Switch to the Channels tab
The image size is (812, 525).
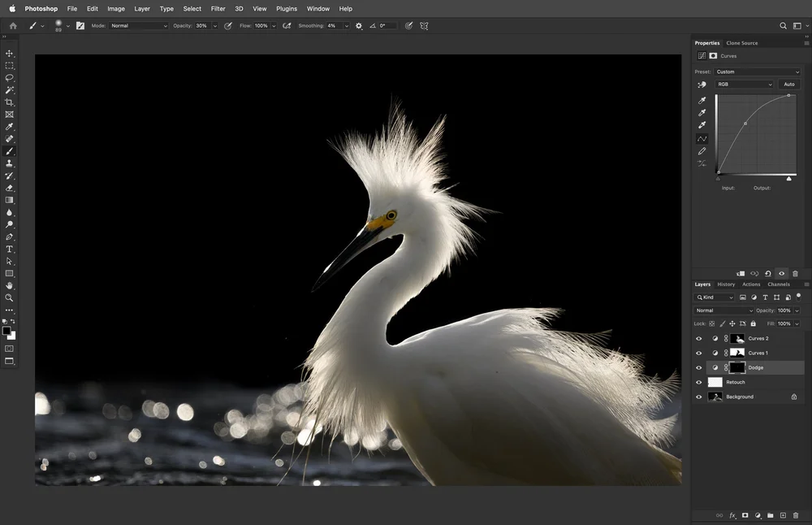[x=778, y=284]
